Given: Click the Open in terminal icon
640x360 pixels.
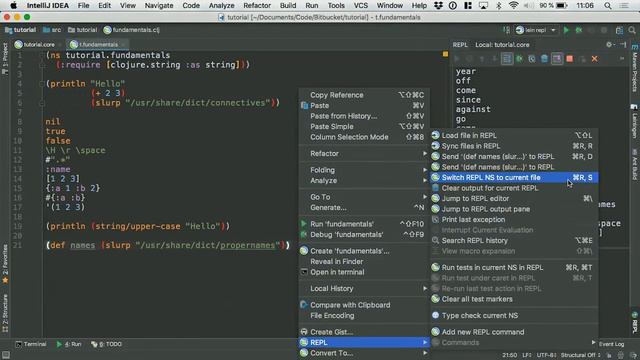Looking at the screenshot, I should pyautogui.click(x=304, y=272).
